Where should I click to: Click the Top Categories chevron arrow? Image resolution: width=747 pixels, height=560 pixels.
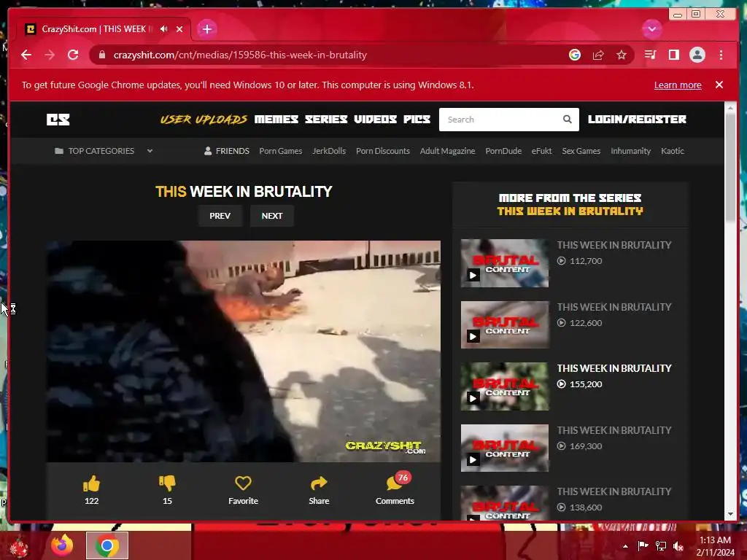(x=150, y=151)
